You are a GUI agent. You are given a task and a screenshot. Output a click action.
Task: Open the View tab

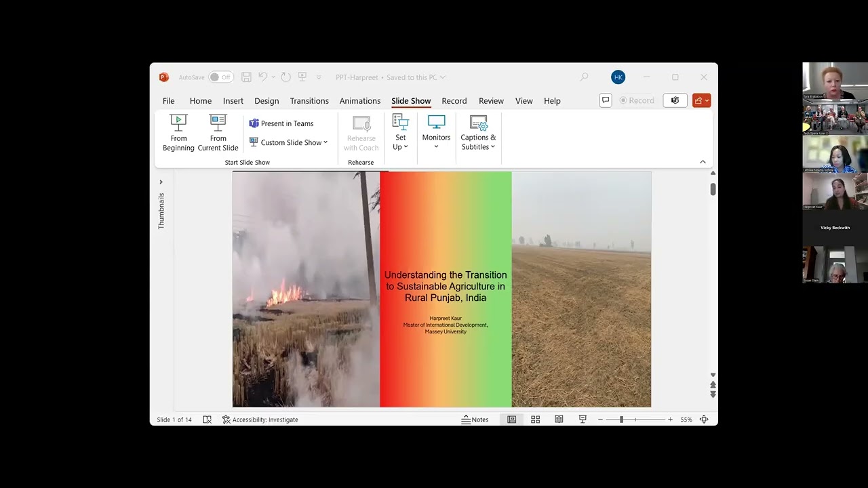point(524,101)
